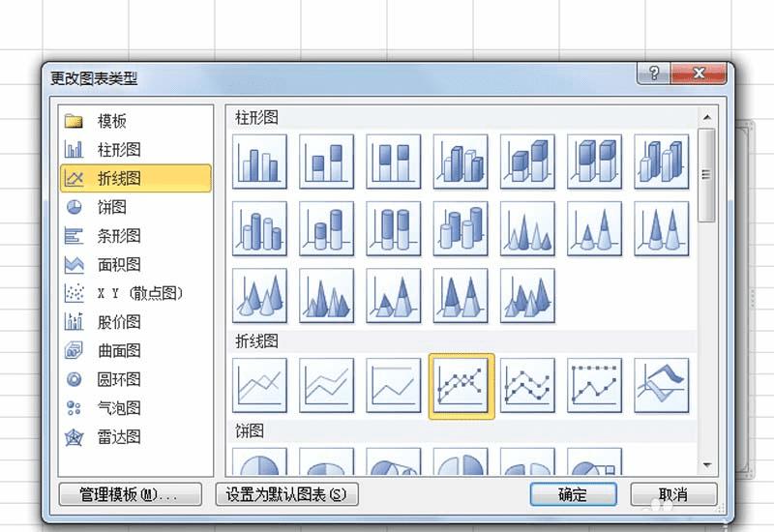Viewport: 774px width, 532px height.
Task: Choose the 100% stacked cone chart
Action: click(x=662, y=228)
